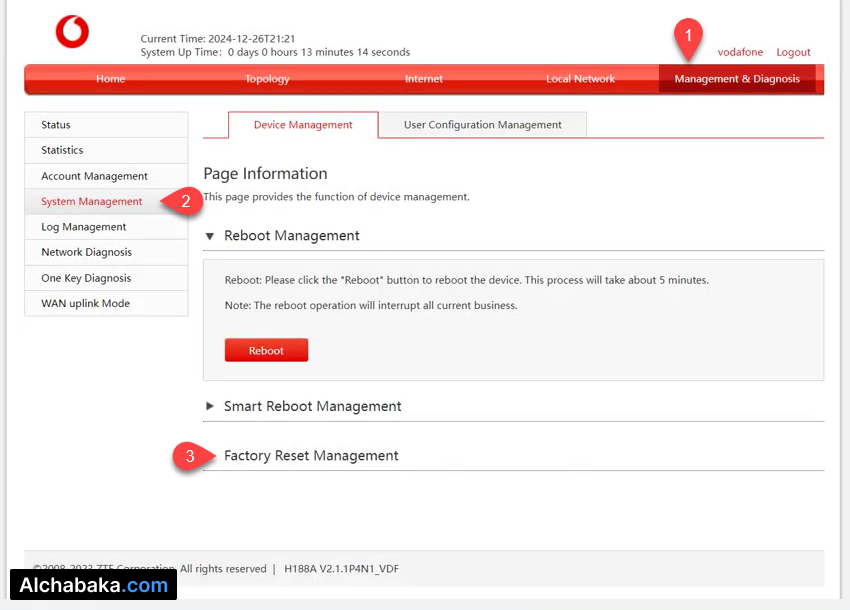Screen dimensions: 850x610
Task: Select Network Diagnosis sidebar item
Action: point(86,252)
